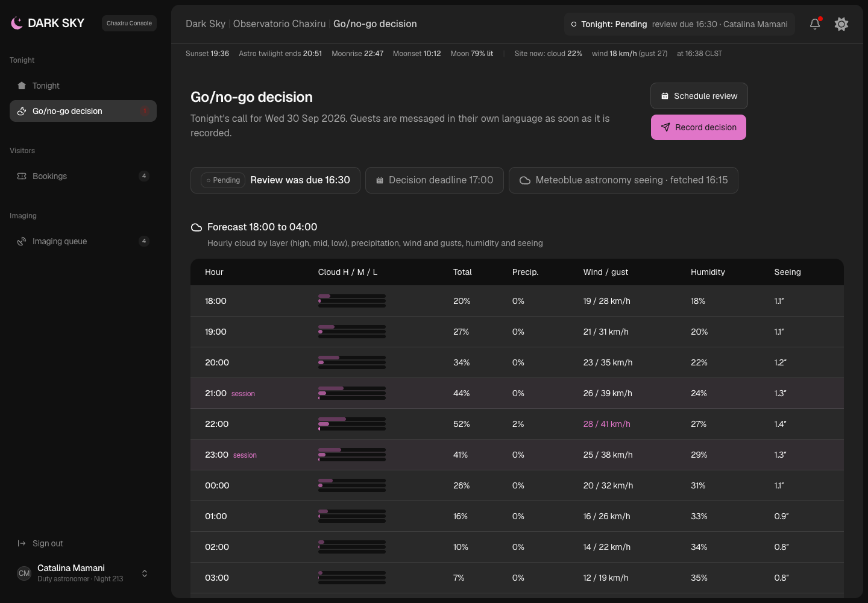Click the Schedule review button
The image size is (868, 603).
pyautogui.click(x=699, y=96)
